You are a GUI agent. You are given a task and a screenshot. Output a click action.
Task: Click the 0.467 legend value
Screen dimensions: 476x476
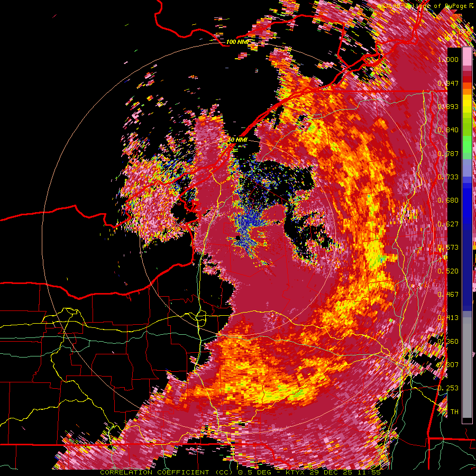(448, 295)
